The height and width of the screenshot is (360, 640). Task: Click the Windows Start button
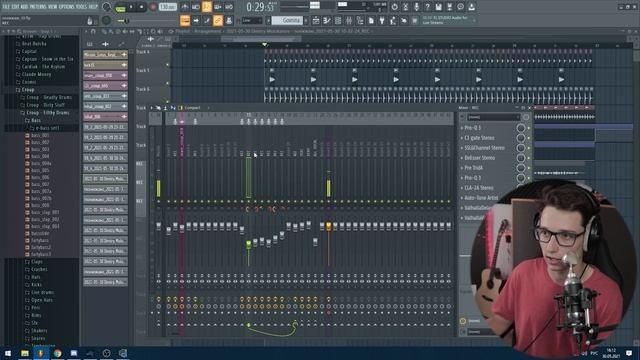pos(8,353)
